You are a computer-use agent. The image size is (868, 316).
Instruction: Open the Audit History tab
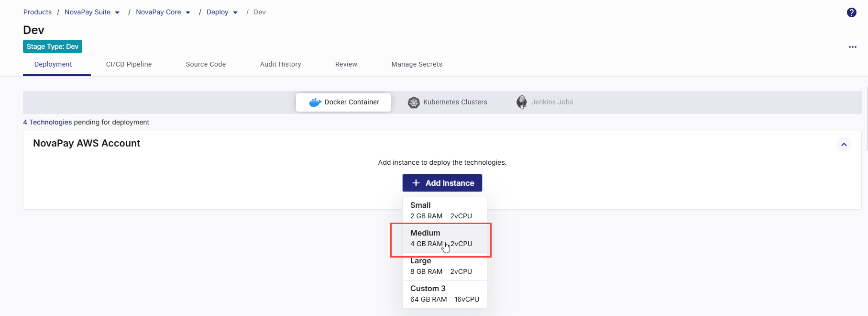point(280,64)
